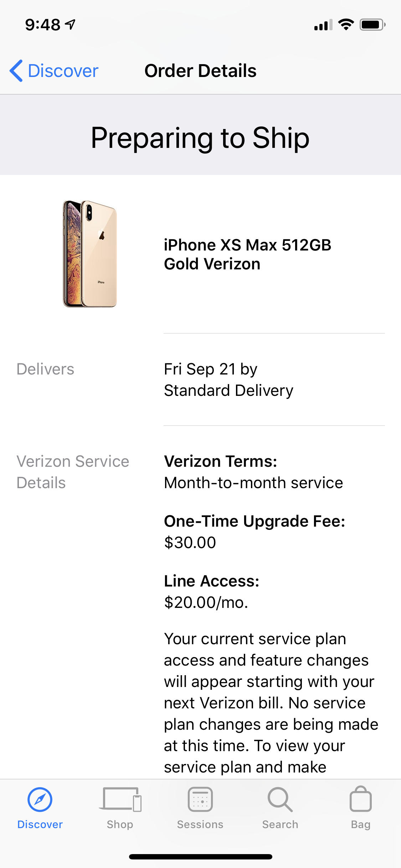Tap the gold iPhone XS Max image
The height and width of the screenshot is (868, 401).
pos(90,254)
